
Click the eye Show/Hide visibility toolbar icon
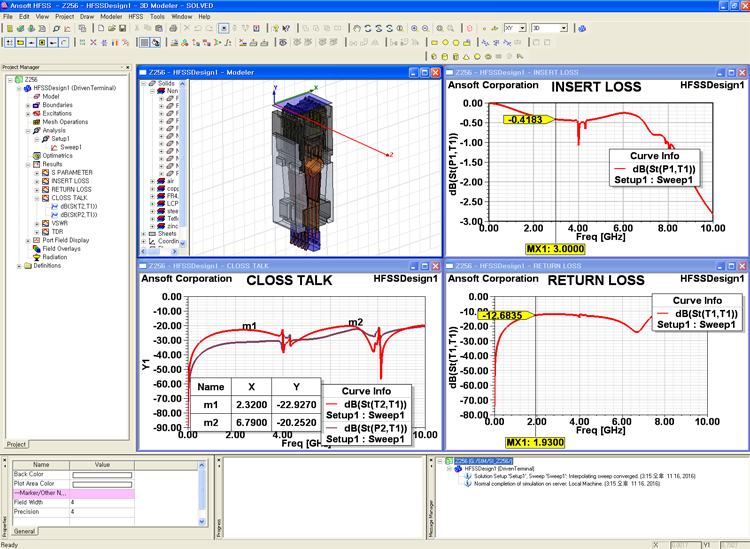pyautogui.click(x=283, y=43)
